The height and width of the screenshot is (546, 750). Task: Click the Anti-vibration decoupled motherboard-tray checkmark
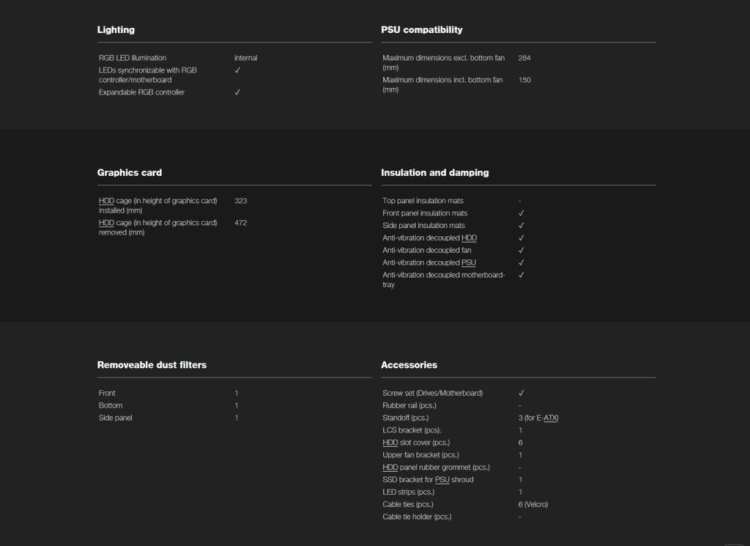point(521,274)
